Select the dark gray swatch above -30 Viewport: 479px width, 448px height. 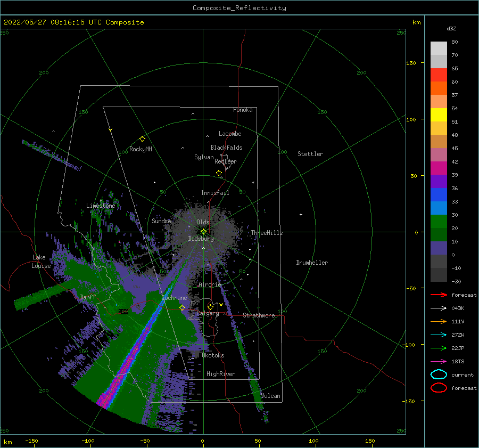coord(439,275)
